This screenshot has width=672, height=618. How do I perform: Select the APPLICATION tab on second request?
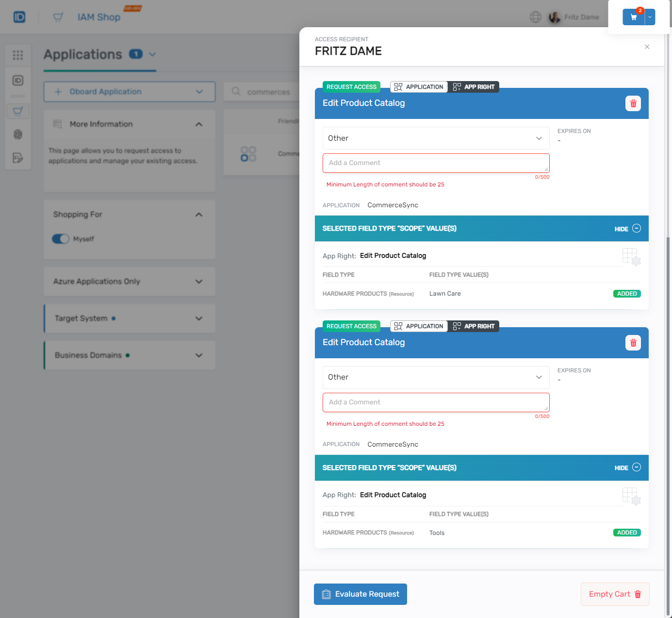[x=418, y=326]
